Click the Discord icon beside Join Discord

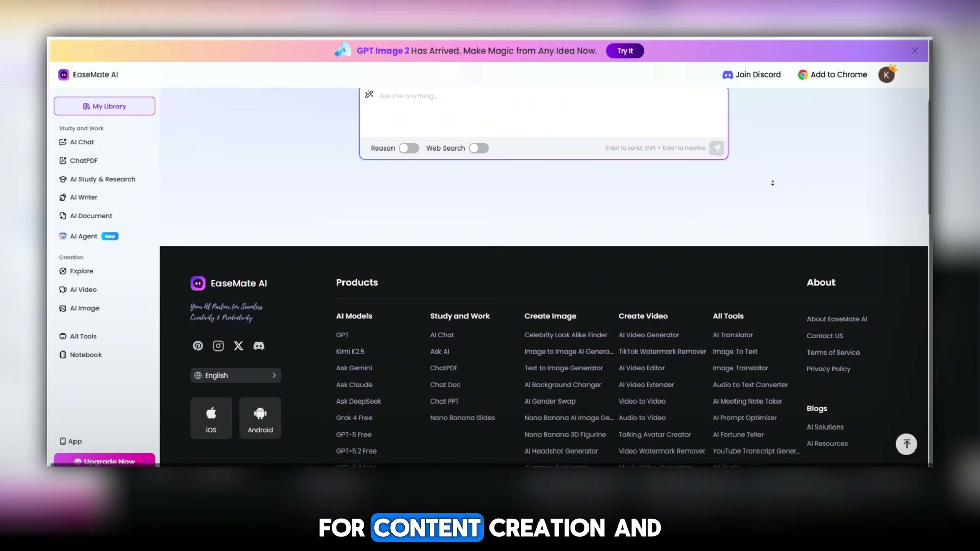pyautogui.click(x=727, y=74)
